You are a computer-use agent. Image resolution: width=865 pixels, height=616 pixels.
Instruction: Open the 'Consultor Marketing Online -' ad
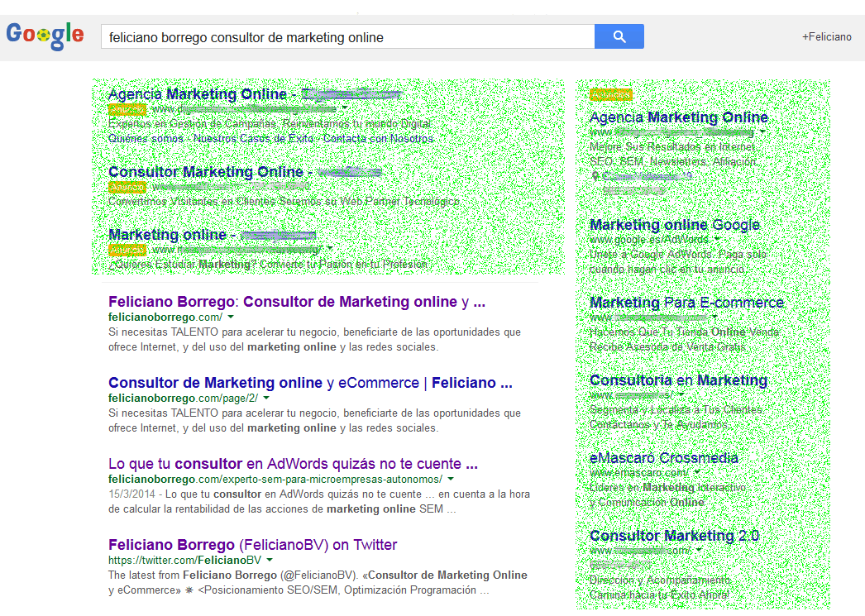pos(245,172)
